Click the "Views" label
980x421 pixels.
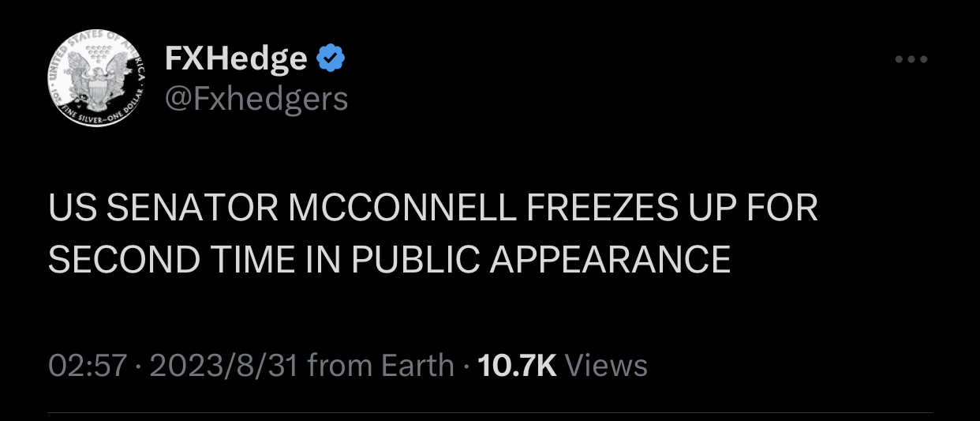(x=607, y=365)
